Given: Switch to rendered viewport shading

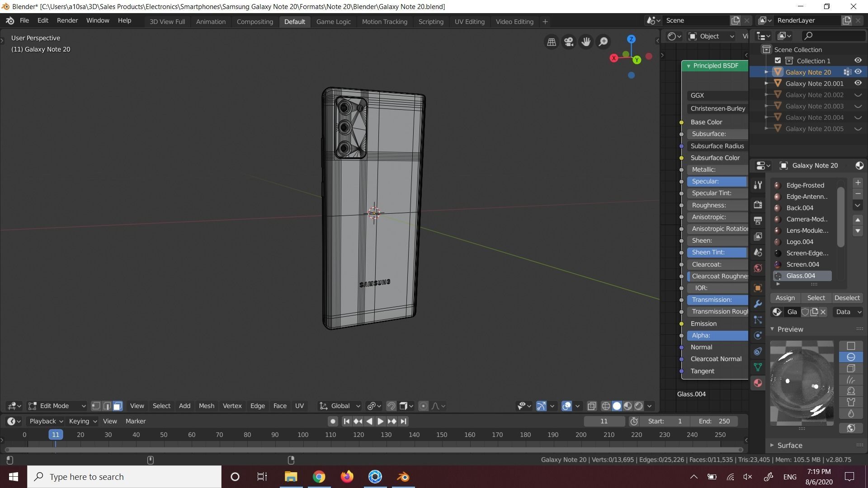Looking at the screenshot, I should coord(638,406).
